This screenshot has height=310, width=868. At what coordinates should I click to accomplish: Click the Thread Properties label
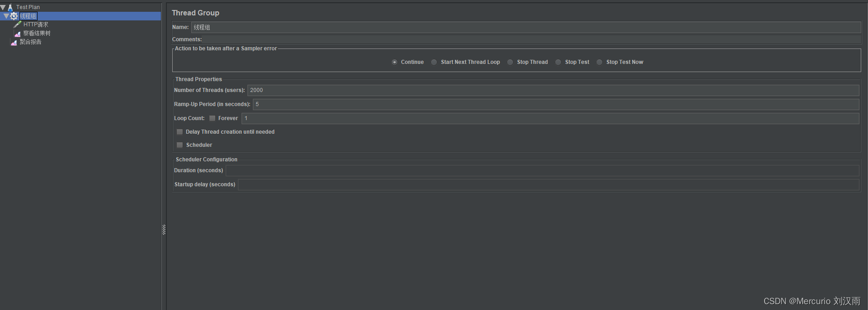199,79
